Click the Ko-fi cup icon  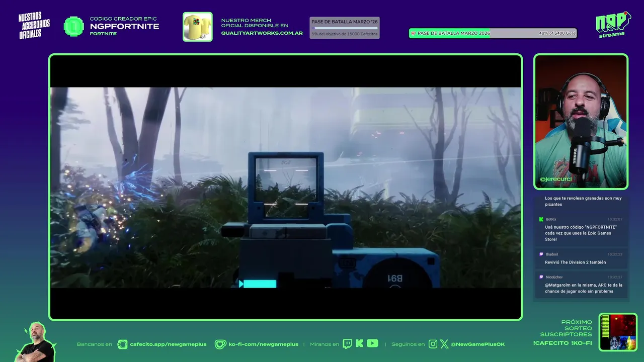[220, 344]
